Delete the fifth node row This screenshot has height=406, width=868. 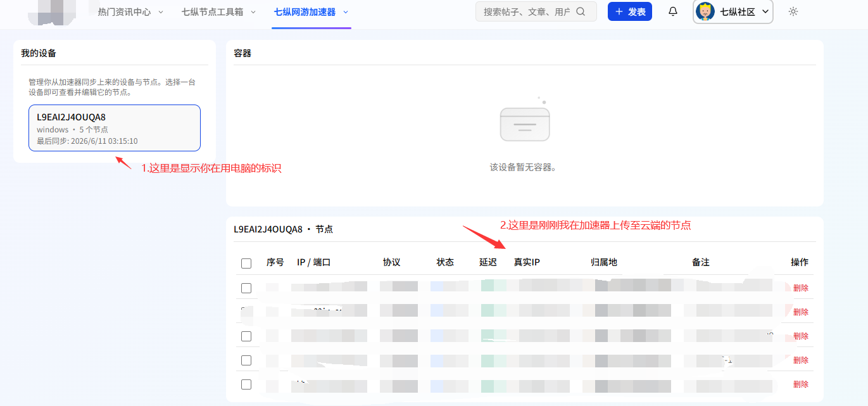pos(801,384)
